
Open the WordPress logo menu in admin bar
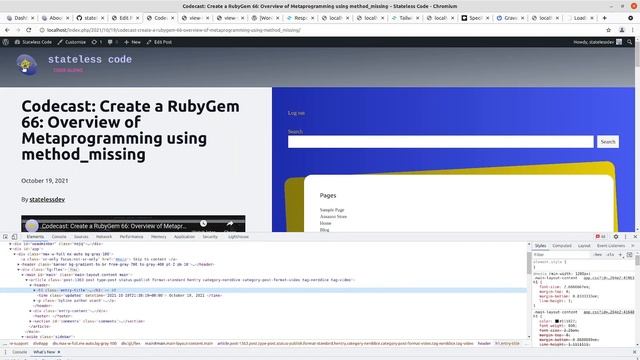pos(6,42)
